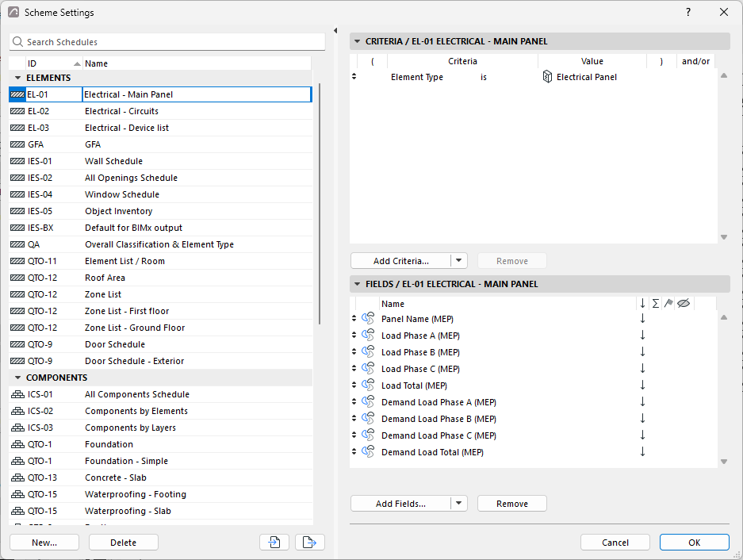Viewport: 743px width, 560px height.
Task: Collapse the ELEMENTS group
Action: (18, 78)
